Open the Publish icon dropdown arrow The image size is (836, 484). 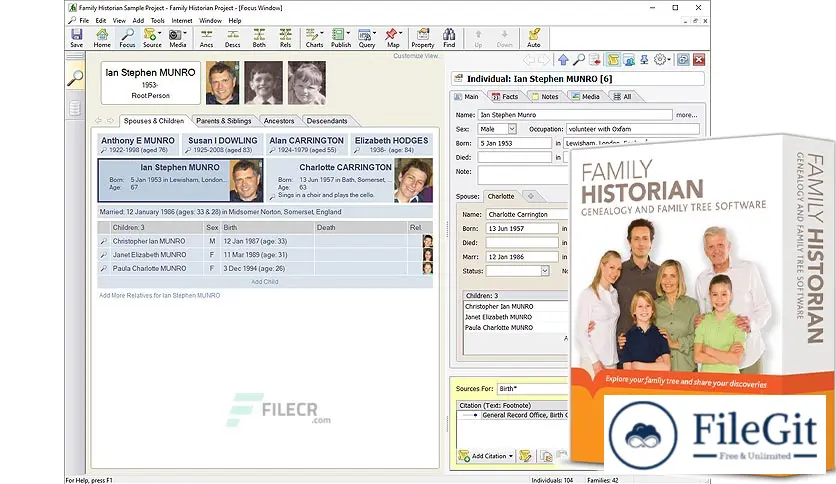pos(348,34)
